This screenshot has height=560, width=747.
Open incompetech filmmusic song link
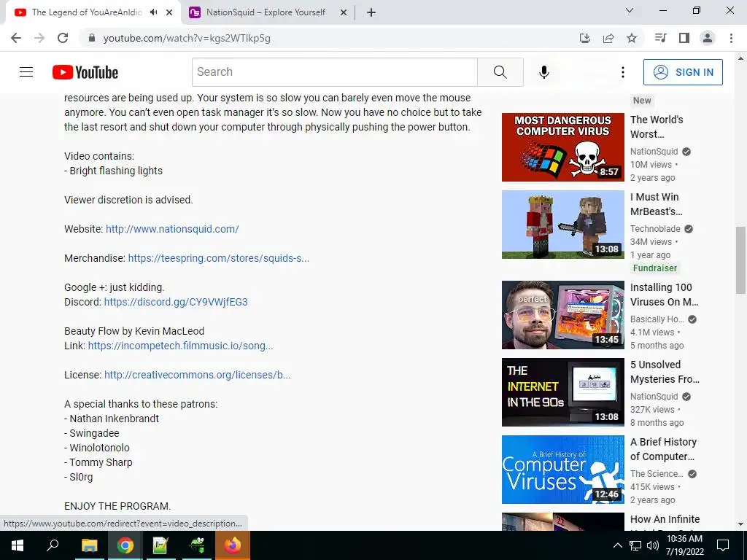[181, 346]
